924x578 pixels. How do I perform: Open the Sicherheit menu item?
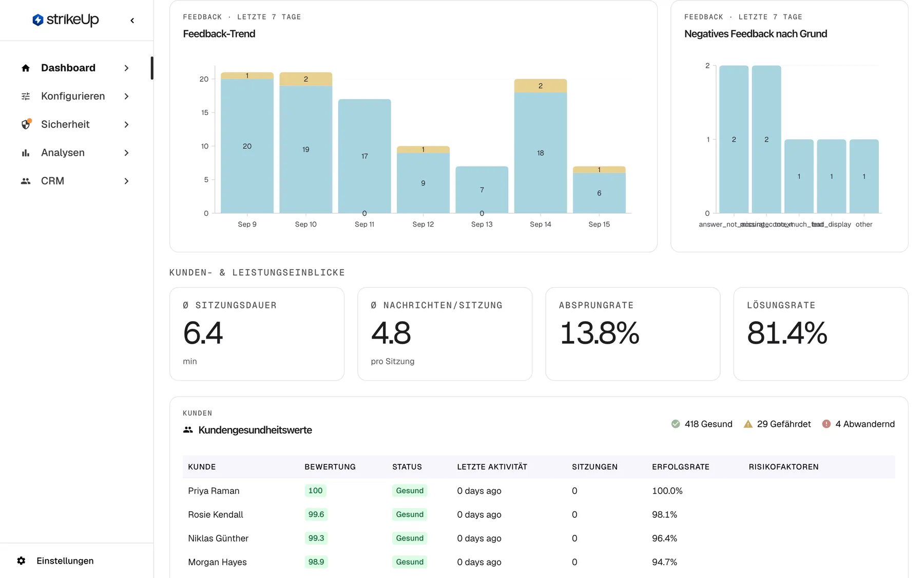tap(76, 124)
